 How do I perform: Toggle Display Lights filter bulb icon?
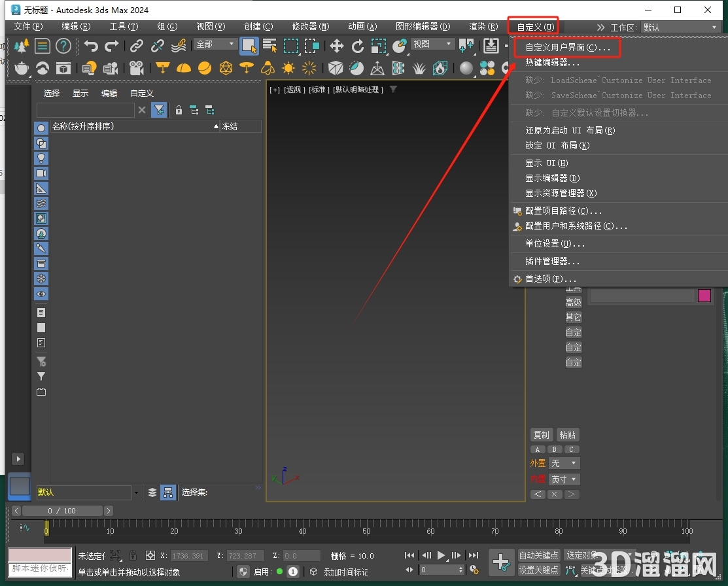(41, 158)
